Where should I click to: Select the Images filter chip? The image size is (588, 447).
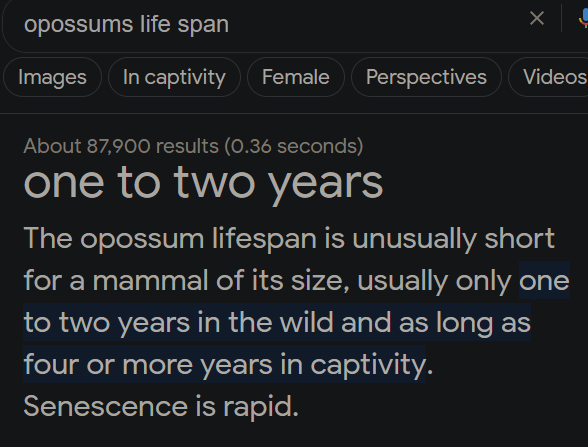click(x=52, y=77)
